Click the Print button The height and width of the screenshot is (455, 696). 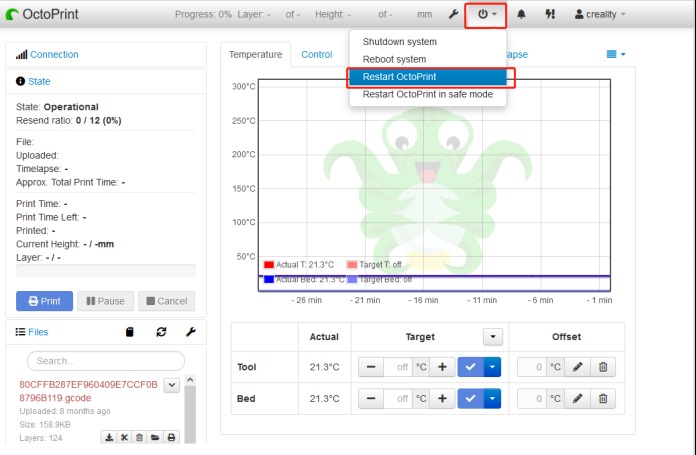44,301
